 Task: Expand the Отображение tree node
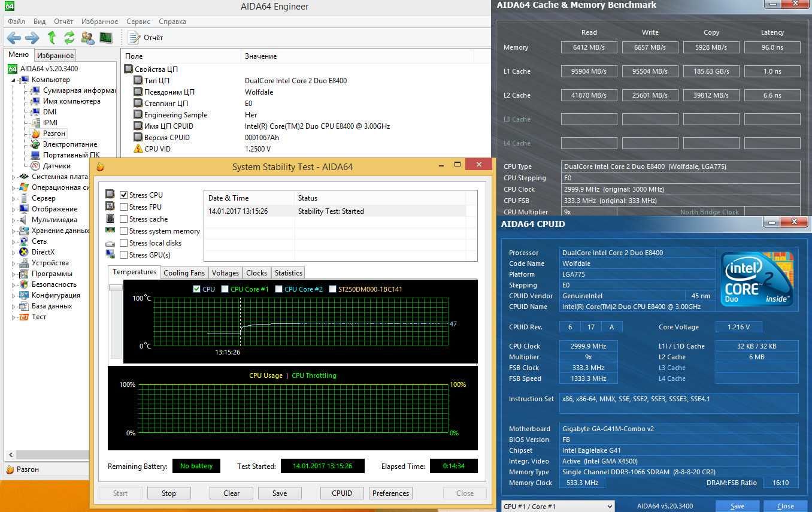pos(14,209)
